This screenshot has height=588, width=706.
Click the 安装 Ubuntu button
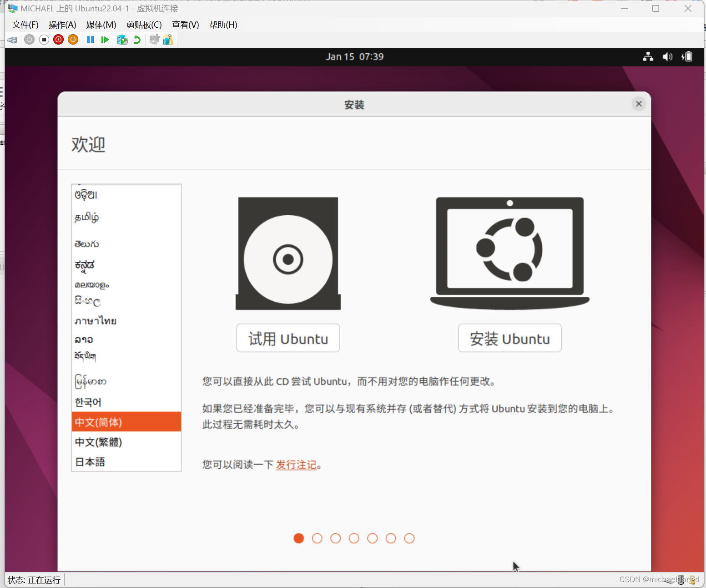point(509,338)
